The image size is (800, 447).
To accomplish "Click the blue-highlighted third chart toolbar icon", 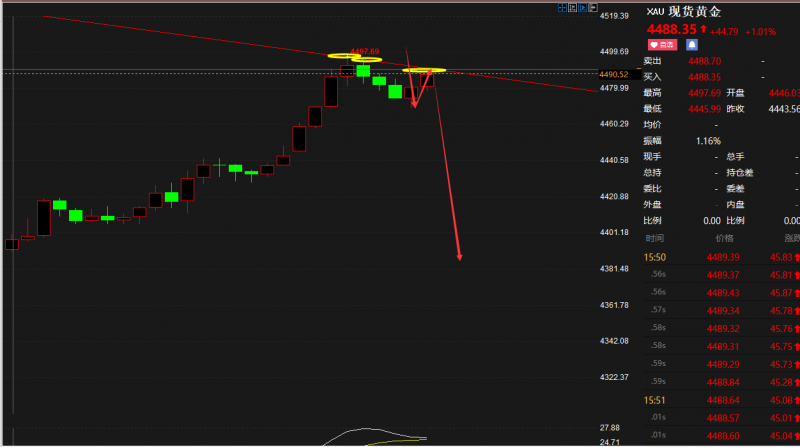I will point(582,8).
